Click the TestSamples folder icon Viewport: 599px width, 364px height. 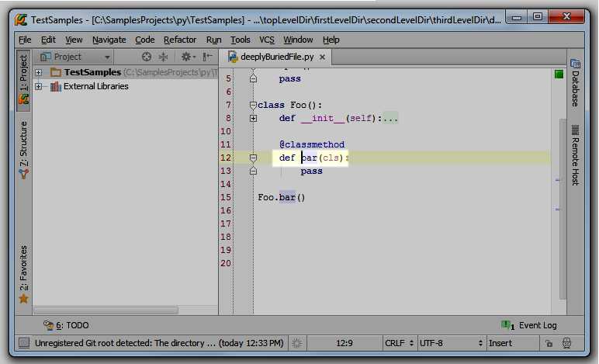(56, 72)
